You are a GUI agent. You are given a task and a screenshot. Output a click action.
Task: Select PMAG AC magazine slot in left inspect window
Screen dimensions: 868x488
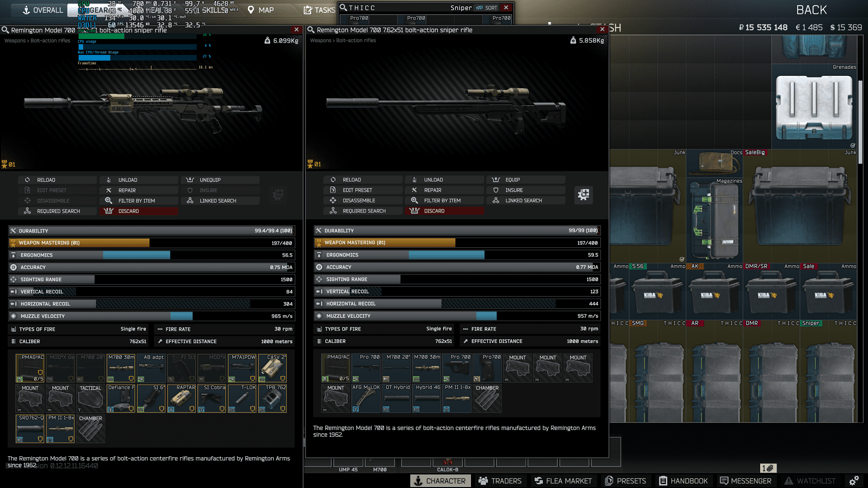[30, 368]
